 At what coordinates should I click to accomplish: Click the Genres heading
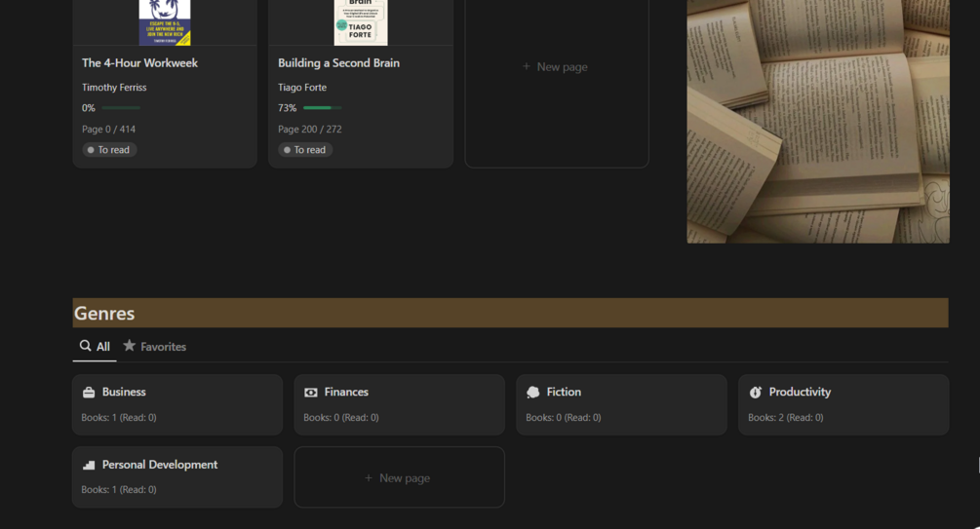tap(104, 314)
